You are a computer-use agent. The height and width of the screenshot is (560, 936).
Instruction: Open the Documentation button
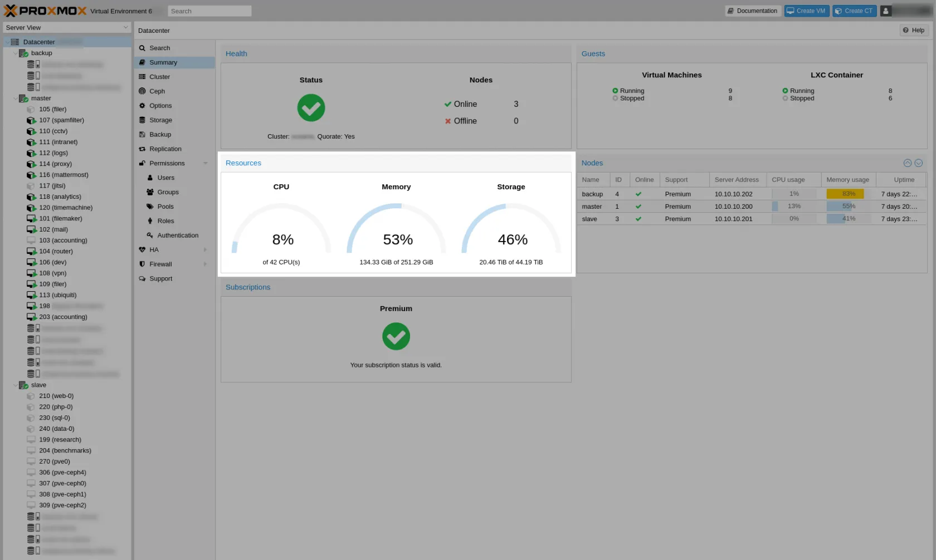[752, 11]
